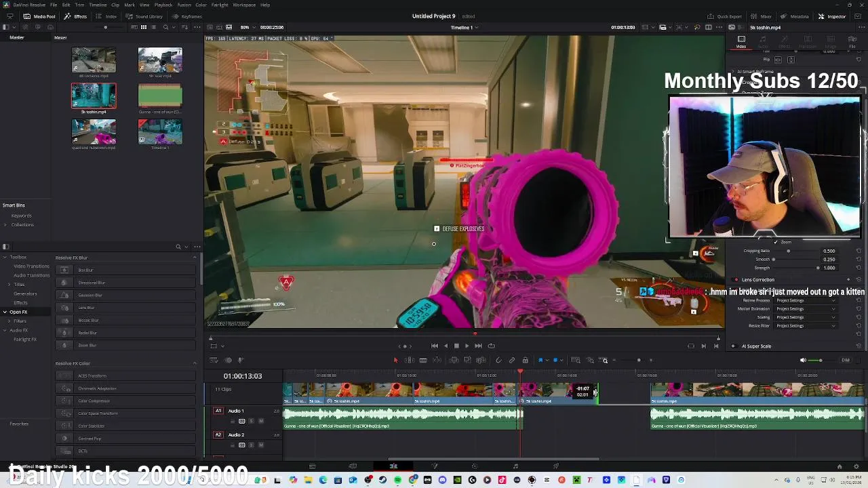Open the Mixer panel
The width and height of the screenshot is (868, 488).
[x=762, y=16]
